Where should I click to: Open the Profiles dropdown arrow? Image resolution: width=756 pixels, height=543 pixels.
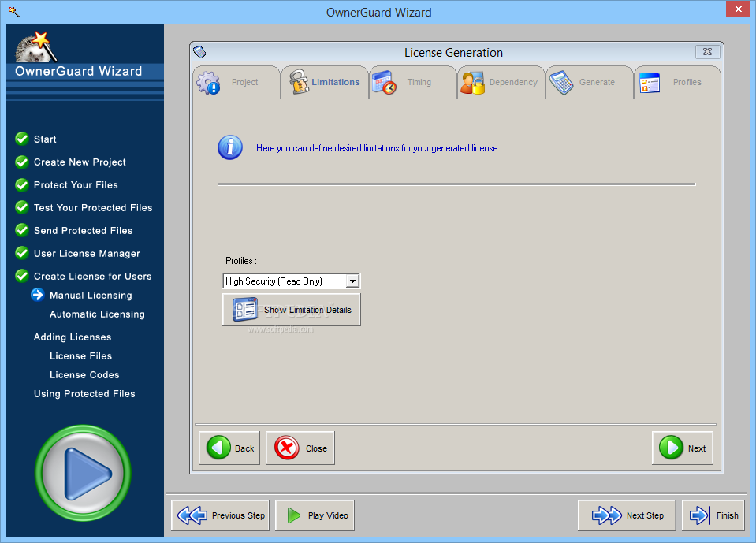353,281
